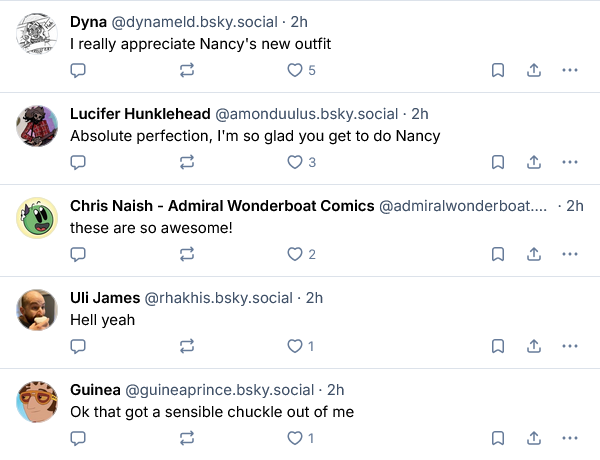600x460 pixels.
Task: Open more options on Lucifer Hunklehead's post
Action: (x=570, y=162)
